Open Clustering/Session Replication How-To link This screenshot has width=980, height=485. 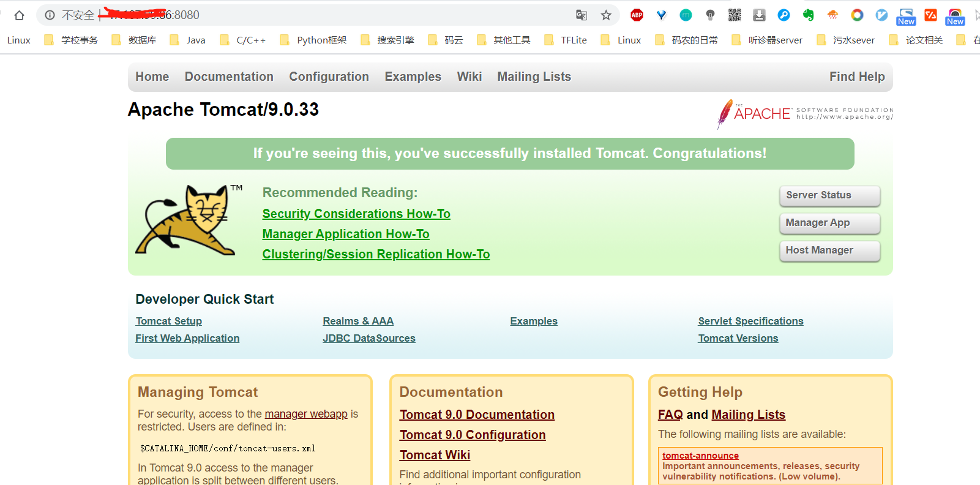click(376, 254)
